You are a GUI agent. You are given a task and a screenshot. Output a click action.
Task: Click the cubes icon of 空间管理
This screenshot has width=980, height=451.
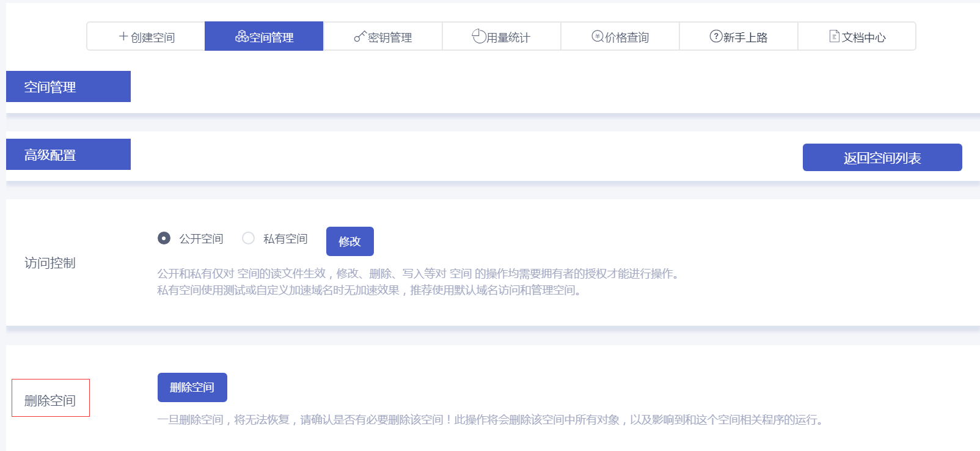pyautogui.click(x=242, y=37)
